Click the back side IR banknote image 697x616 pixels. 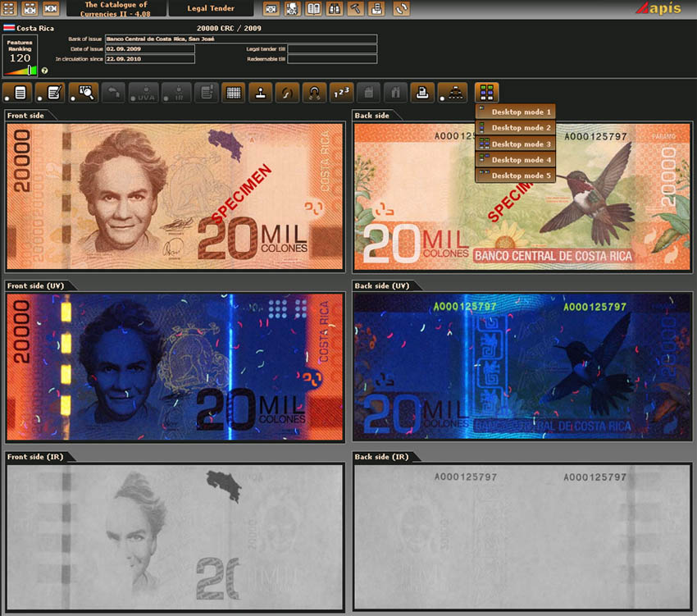(522, 536)
